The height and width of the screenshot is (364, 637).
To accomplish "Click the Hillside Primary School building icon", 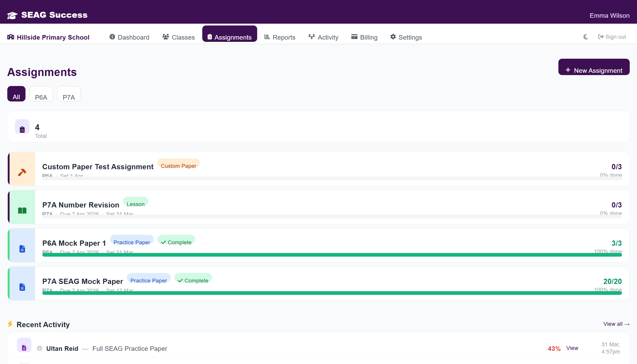I will (10, 37).
